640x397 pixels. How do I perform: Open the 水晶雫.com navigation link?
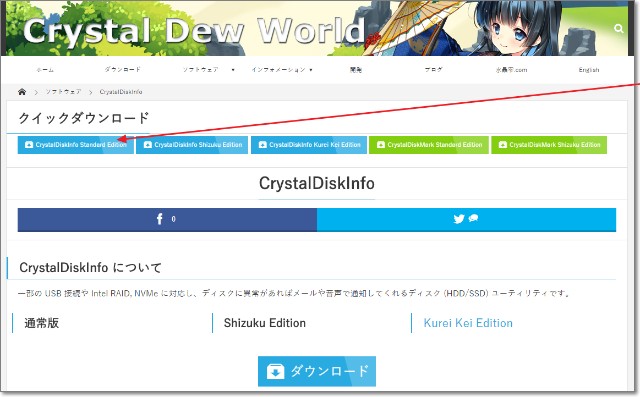[511, 70]
